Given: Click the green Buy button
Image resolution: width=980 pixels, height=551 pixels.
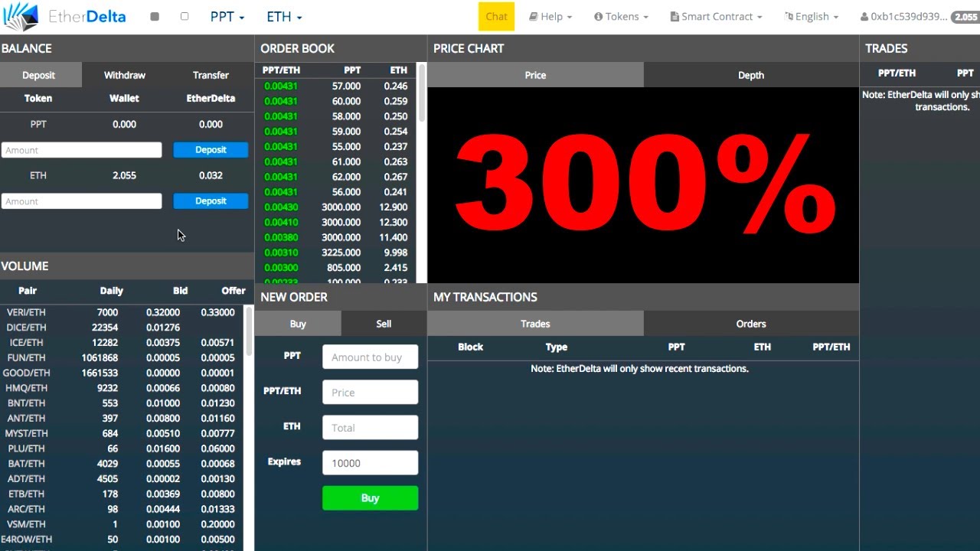Looking at the screenshot, I should tap(371, 498).
